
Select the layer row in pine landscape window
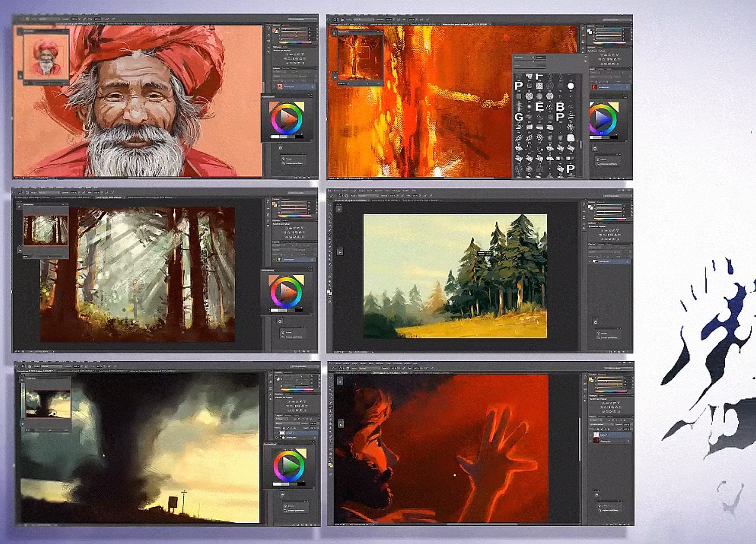coord(609,261)
